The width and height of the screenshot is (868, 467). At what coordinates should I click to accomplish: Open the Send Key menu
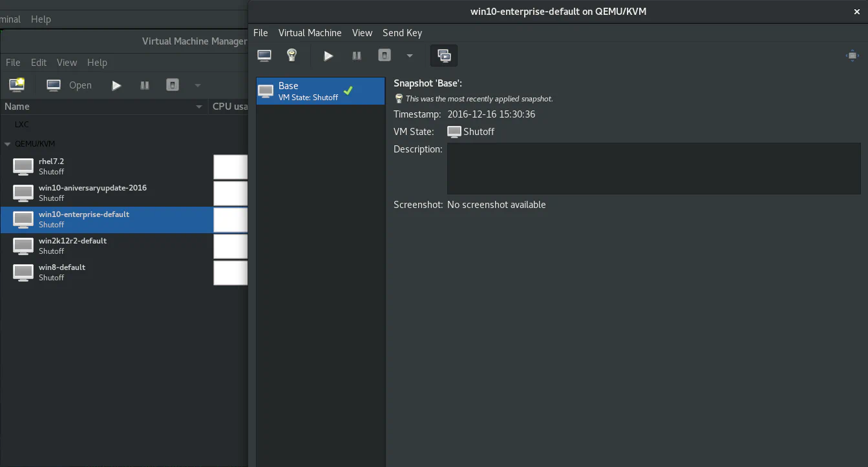(x=402, y=33)
